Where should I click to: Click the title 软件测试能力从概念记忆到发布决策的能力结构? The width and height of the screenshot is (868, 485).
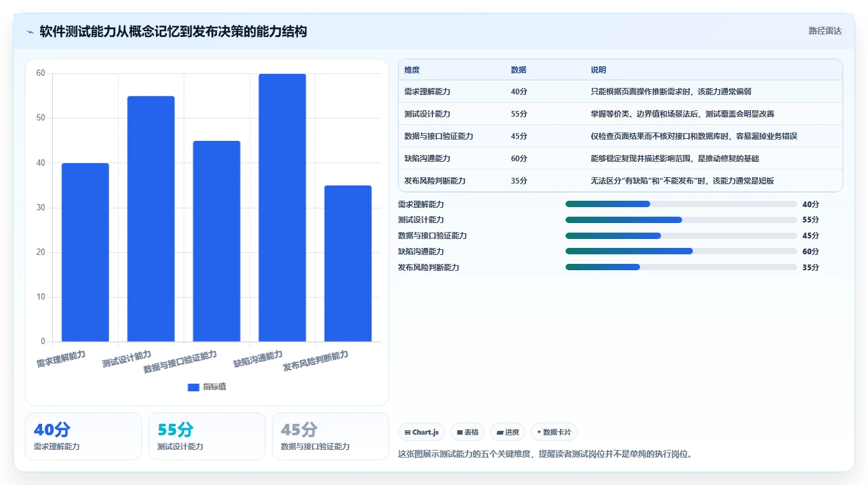click(173, 31)
